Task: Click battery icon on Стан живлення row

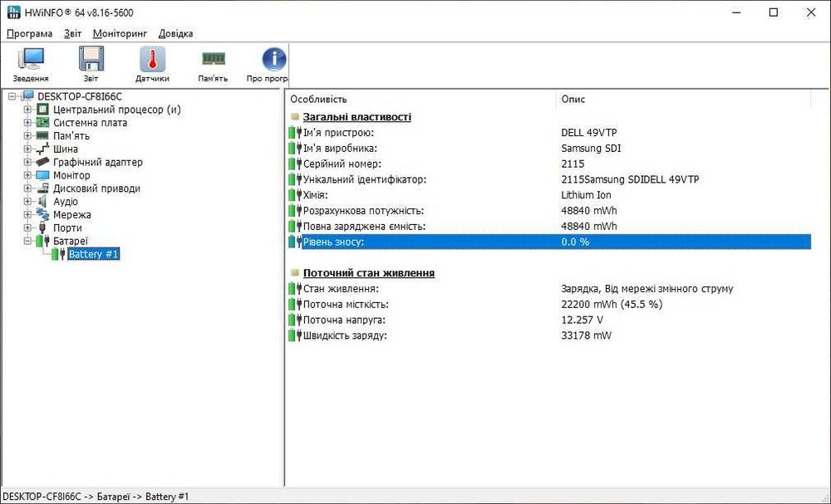Action: [x=295, y=289]
